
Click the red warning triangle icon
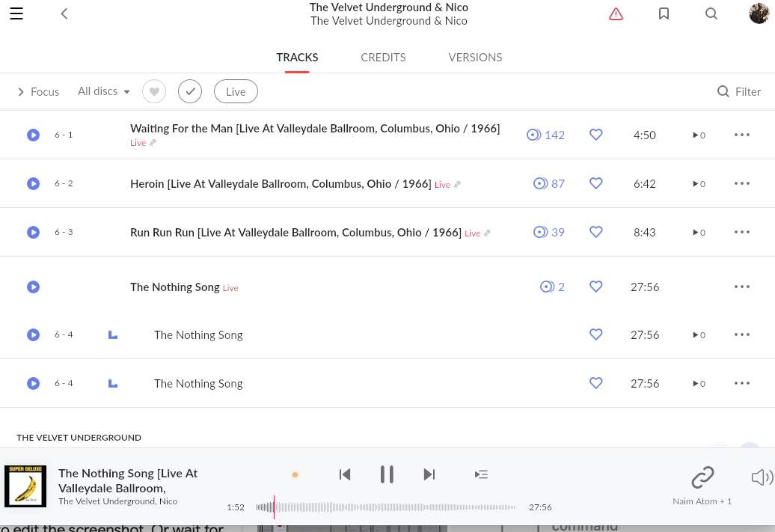(x=616, y=14)
